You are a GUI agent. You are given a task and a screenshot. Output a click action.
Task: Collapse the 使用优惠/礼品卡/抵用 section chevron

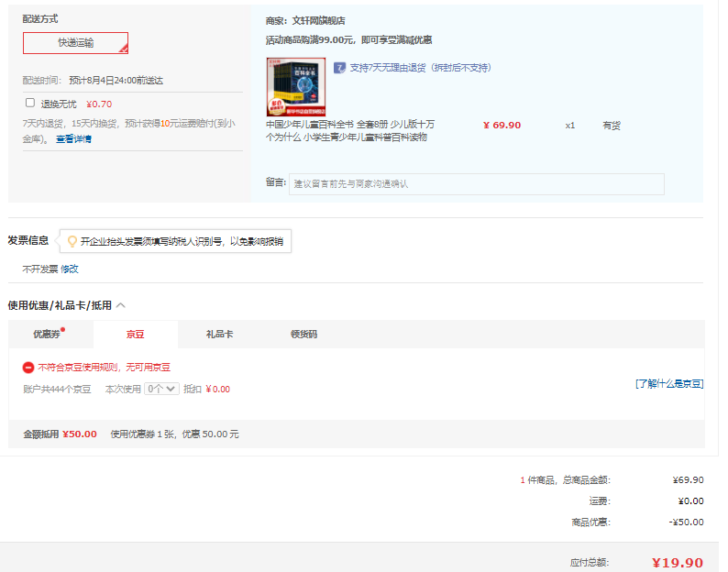[121, 305]
